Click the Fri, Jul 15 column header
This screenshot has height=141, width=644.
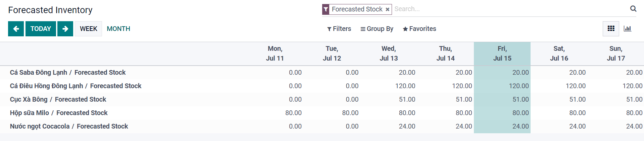click(502, 54)
